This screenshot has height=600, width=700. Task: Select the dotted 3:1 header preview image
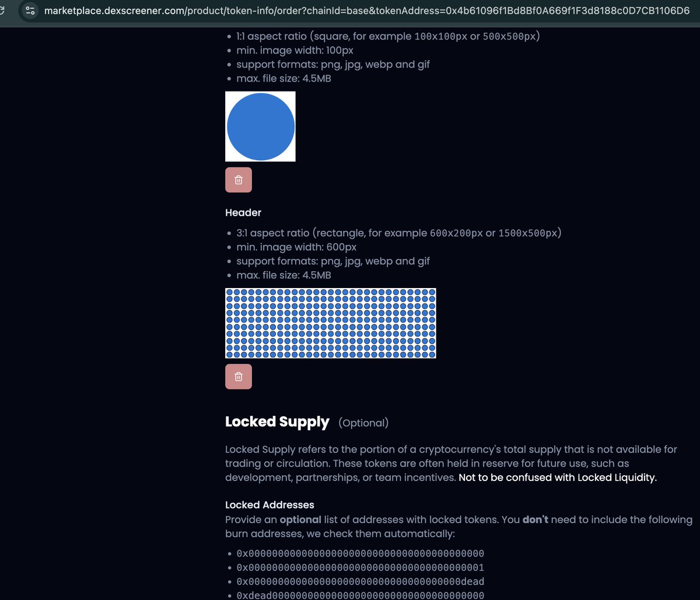point(330,323)
